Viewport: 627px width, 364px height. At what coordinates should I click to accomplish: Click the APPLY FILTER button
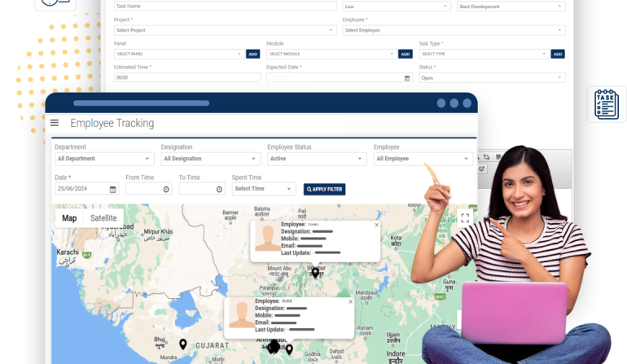click(x=324, y=189)
